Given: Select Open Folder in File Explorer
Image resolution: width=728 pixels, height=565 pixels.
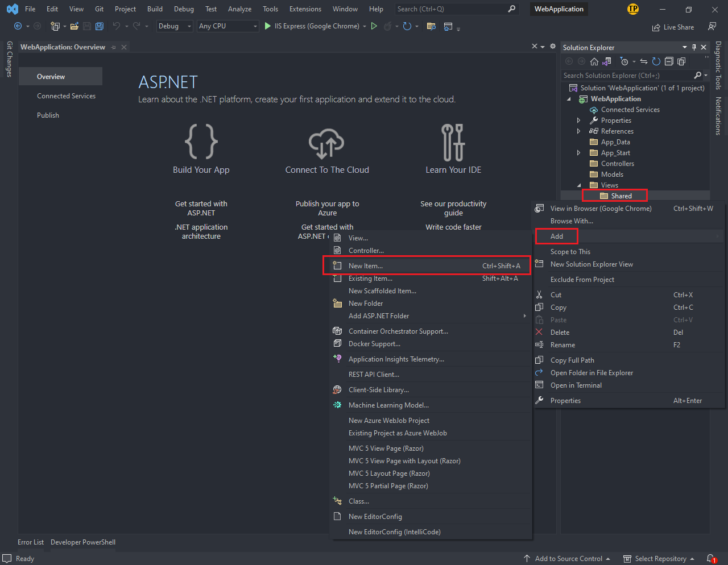Looking at the screenshot, I should coord(628,373).
